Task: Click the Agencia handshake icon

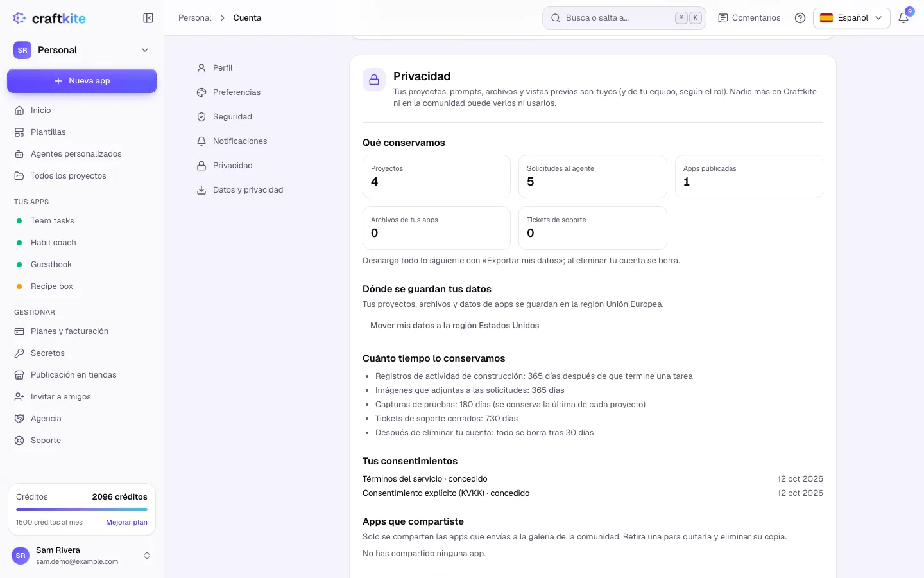Action: pos(19,419)
